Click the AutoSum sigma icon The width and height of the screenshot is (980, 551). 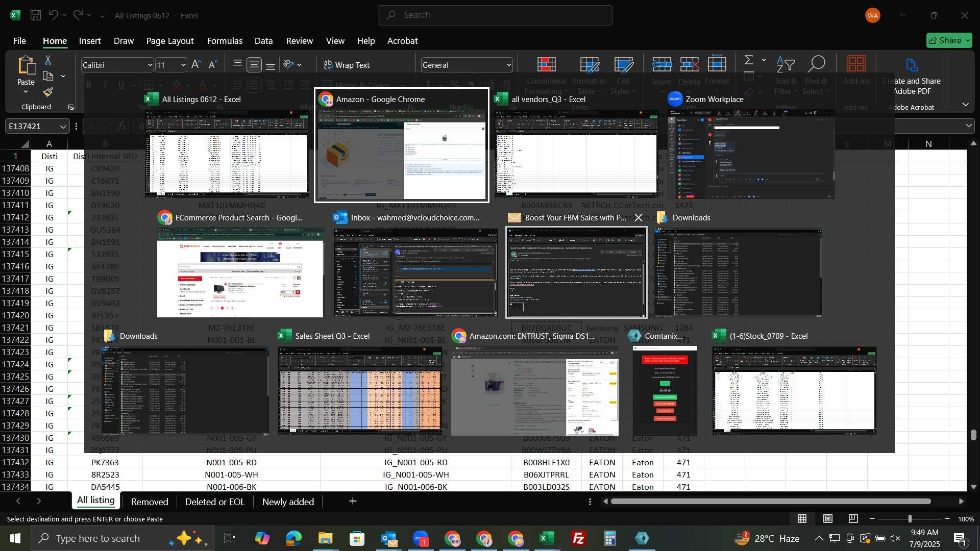(749, 60)
